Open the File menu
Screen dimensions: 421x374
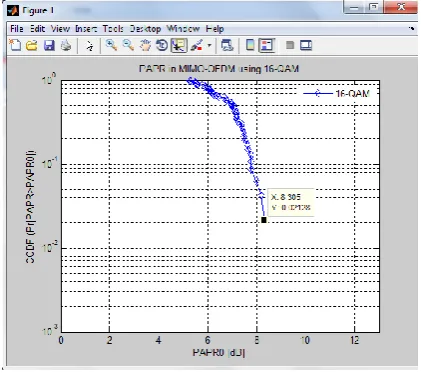[x=17, y=29]
